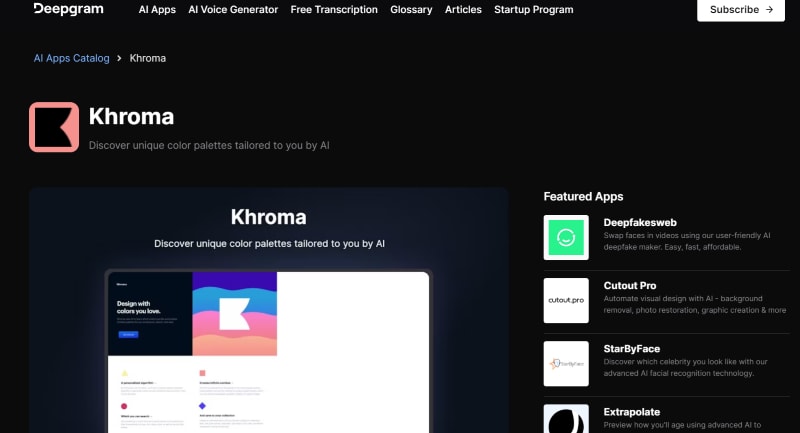Click the tagline below the Khroma title
This screenshot has height=433, width=800.
pyautogui.click(x=209, y=145)
